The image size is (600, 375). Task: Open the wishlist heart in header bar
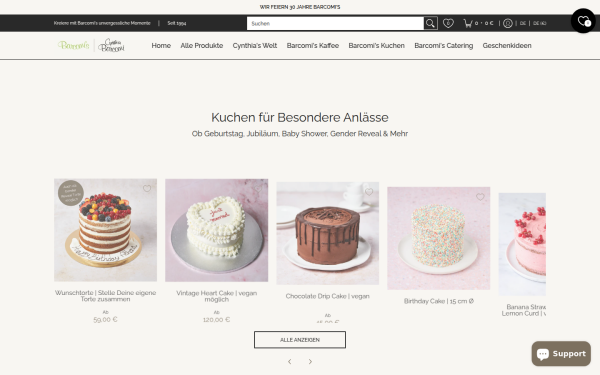tap(448, 23)
